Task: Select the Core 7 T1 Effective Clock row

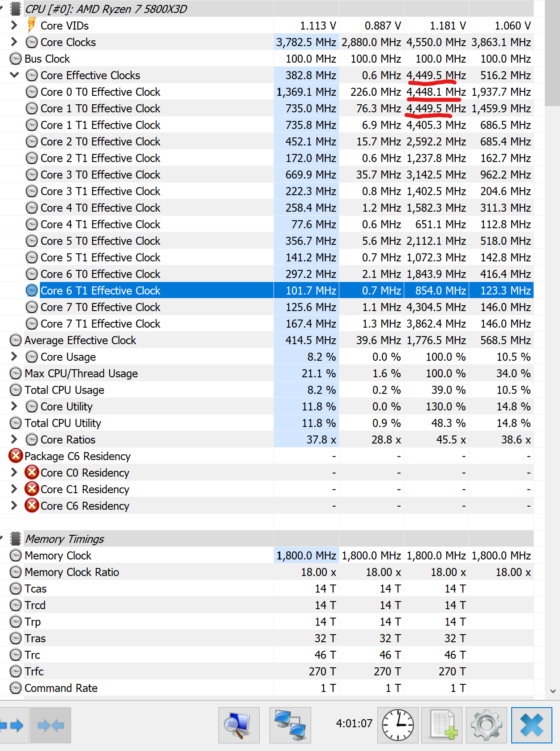Action: pyautogui.click(x=267, y=324)
